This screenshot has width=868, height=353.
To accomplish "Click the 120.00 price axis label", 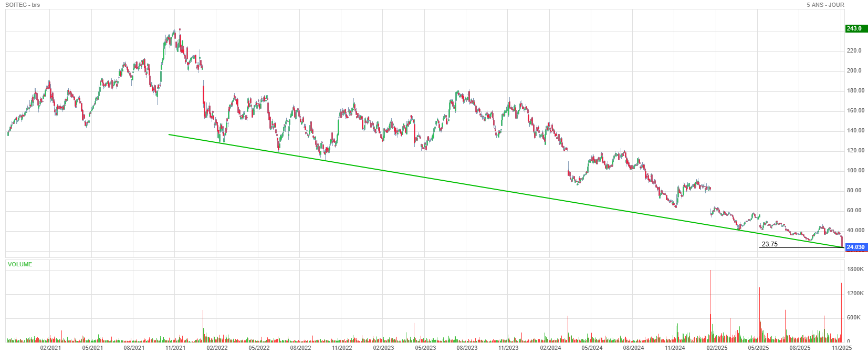I will (x=855, y=151).
